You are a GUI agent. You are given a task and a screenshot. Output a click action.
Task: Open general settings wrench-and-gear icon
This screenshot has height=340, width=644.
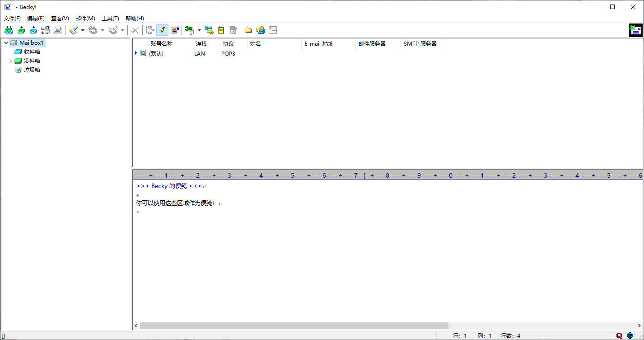(209, 30)
